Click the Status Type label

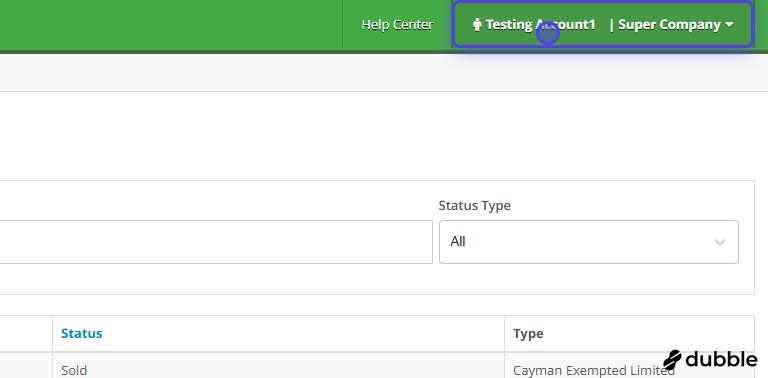(x=475, y=206)
